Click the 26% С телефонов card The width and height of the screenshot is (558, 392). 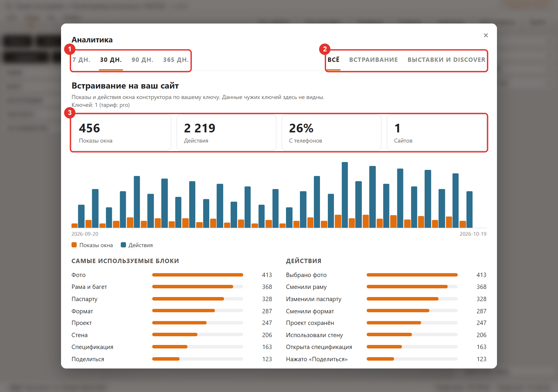[331, 133]
